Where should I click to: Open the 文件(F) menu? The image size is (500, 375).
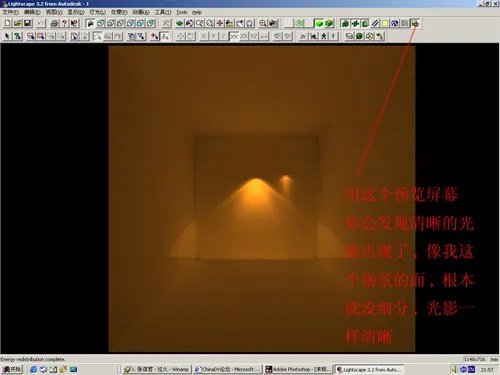tap(11, 12)
